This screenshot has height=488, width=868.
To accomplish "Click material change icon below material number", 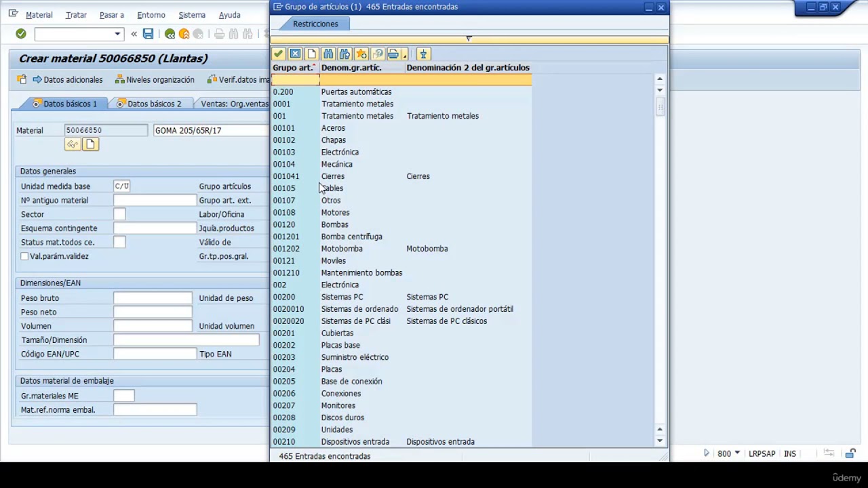I will click(x=73, y=144).
